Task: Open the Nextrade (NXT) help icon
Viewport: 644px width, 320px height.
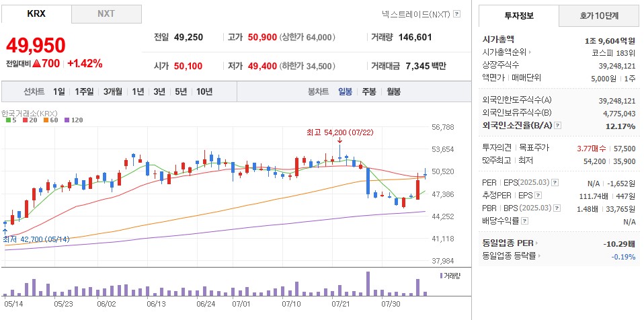Action: tap(456, 14)
